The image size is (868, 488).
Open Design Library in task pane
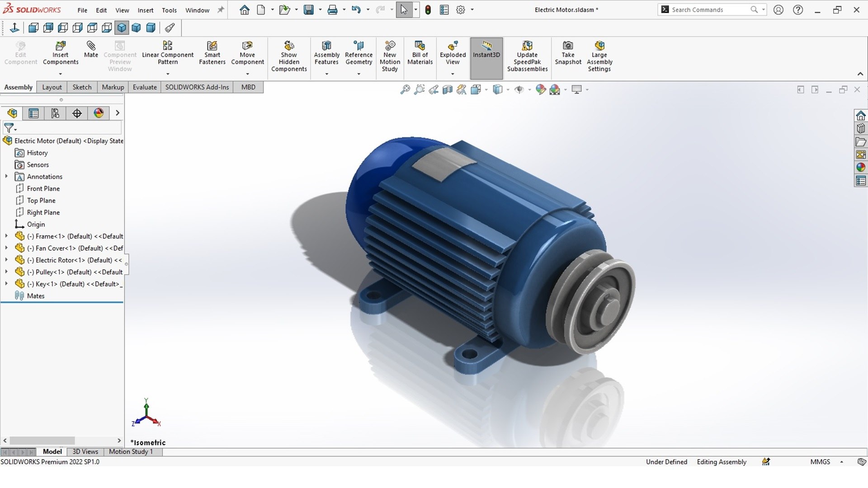point(861,128)
